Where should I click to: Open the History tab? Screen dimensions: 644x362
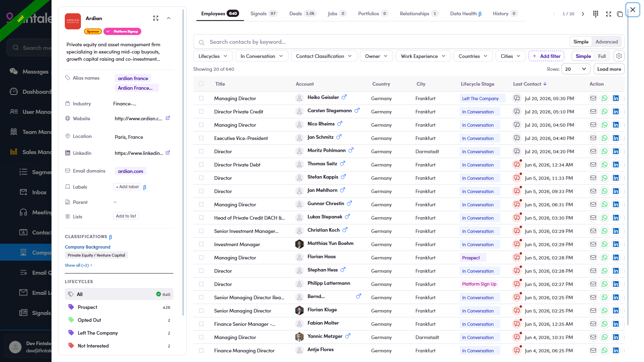[505, 14]
